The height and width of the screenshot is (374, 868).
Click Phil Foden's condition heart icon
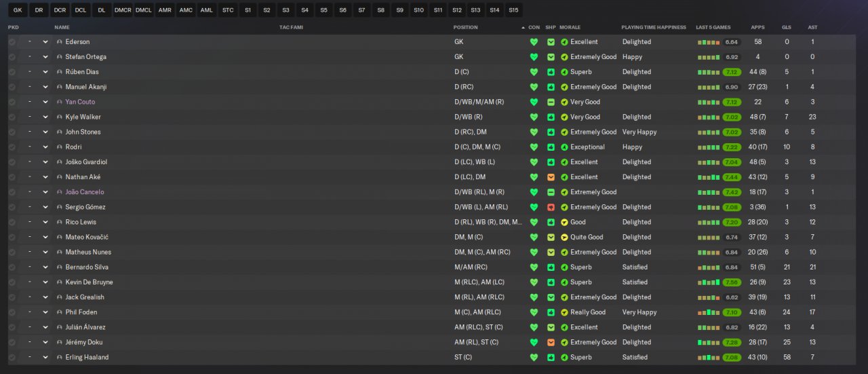[534, 312]
